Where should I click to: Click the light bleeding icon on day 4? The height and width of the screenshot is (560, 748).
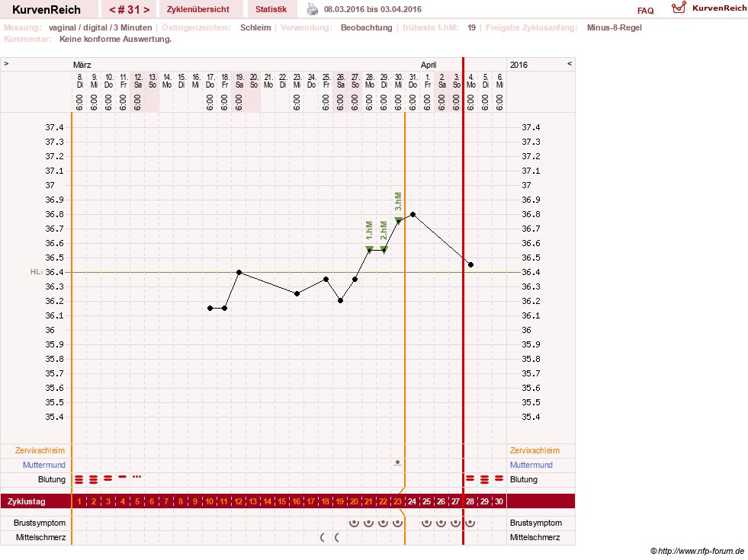[123, 477]
